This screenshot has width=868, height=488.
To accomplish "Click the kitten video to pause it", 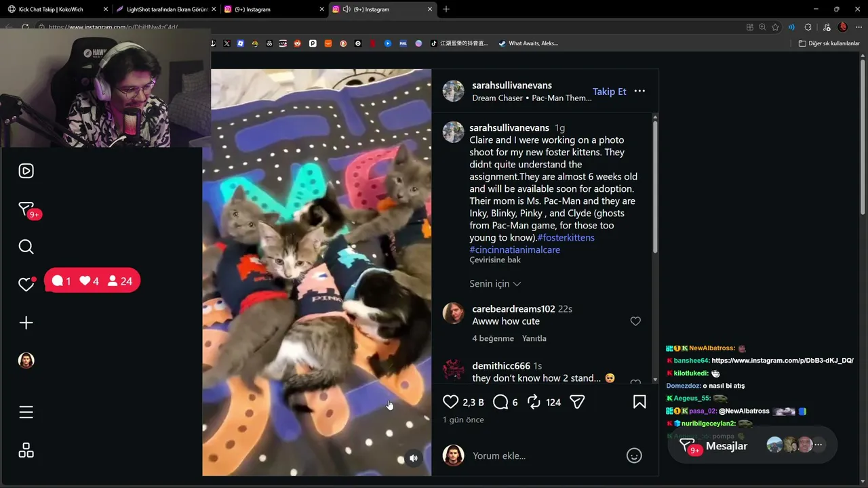I will click(x=317, y=271).
